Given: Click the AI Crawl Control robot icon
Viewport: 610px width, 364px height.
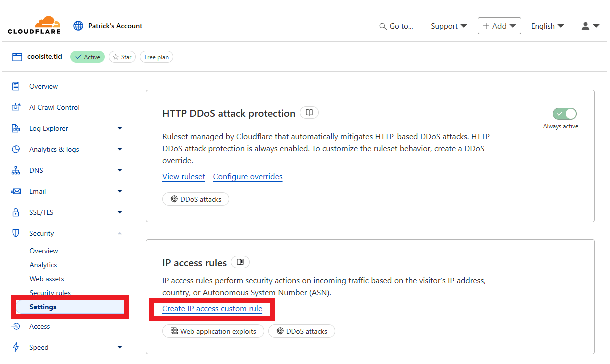Looking at the screenshot, I should click(16, 107).
